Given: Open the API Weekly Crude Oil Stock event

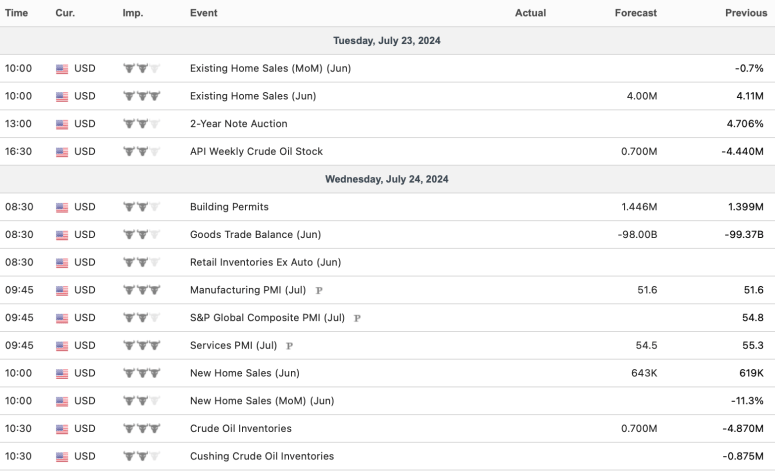Looking at the screenshot, I should (x=257, y=151).
